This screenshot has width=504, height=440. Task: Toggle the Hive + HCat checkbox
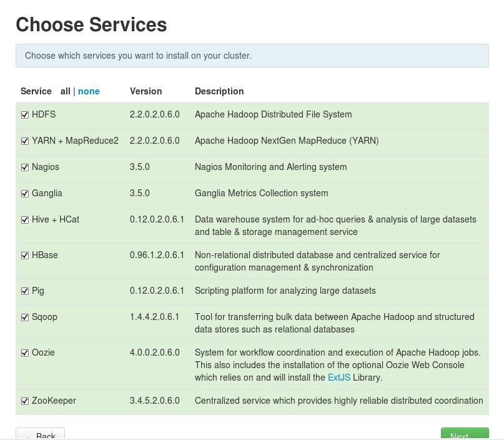click(25, 219)
